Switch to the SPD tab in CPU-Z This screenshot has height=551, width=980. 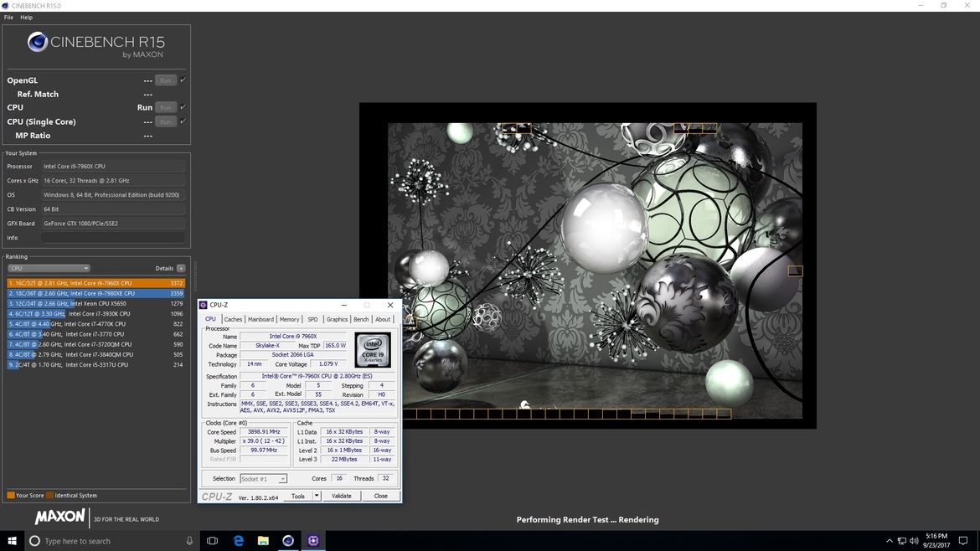(x=312, y=319)
